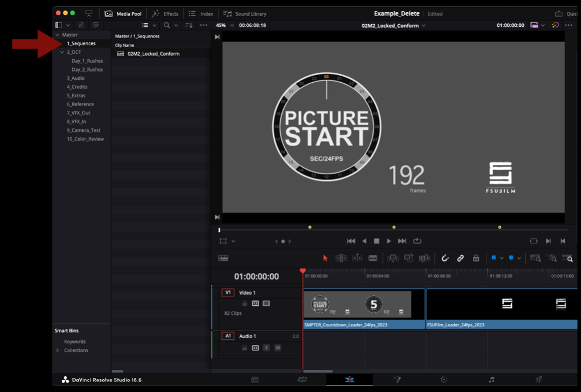The image size is (581, 392).
Task: Open the Media page tab
Action: (x=255, y=380)
